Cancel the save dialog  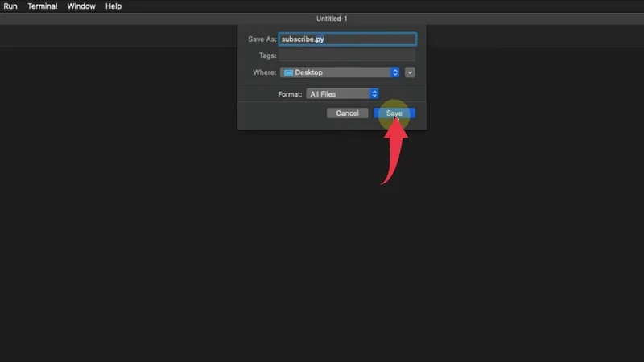[347, 113]
